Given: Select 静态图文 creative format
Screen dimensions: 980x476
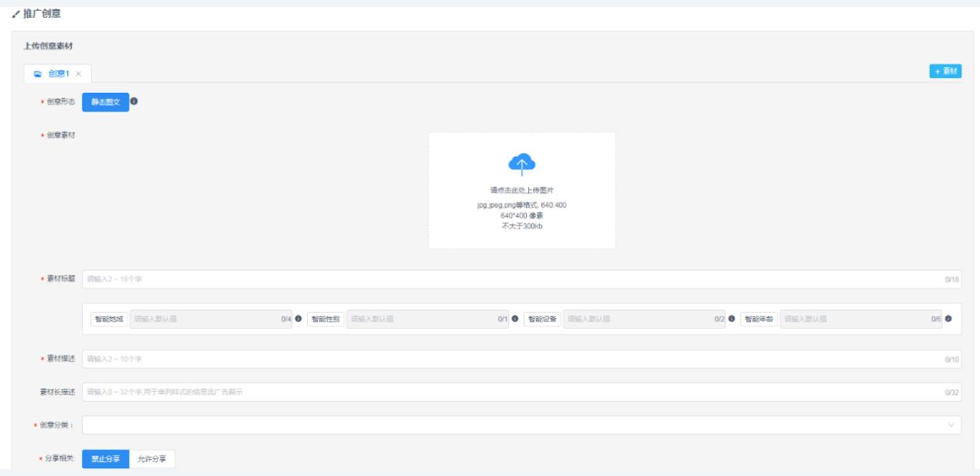Looking at the screenshot, I should (105, 102).
